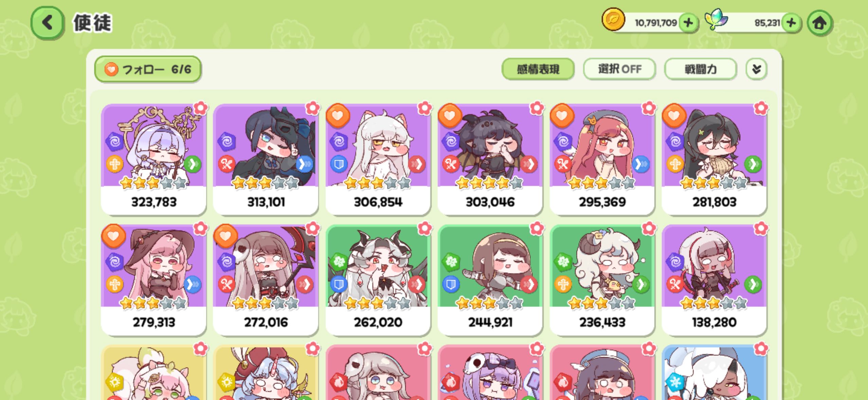The width and height of the screenshot is (868, 400).
Task: Add crystal currency with the plus button
Action: 791,23
